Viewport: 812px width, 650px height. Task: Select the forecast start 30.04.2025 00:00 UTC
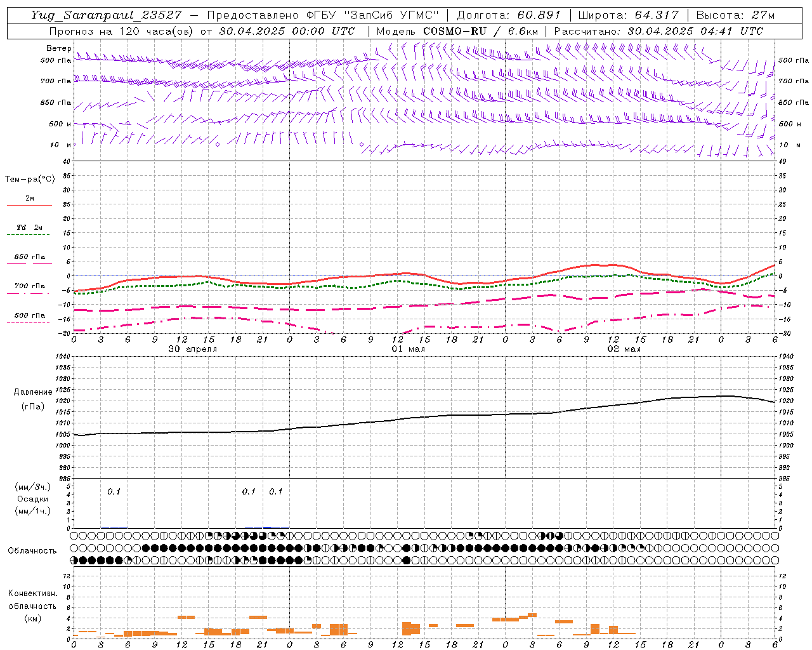[x=287, y=31]
